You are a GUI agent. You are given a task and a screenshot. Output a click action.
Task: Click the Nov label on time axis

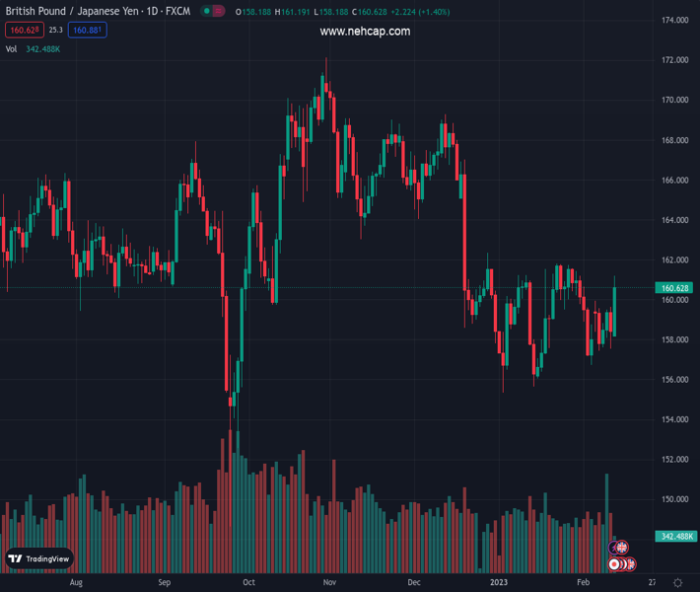pos(330,582)
